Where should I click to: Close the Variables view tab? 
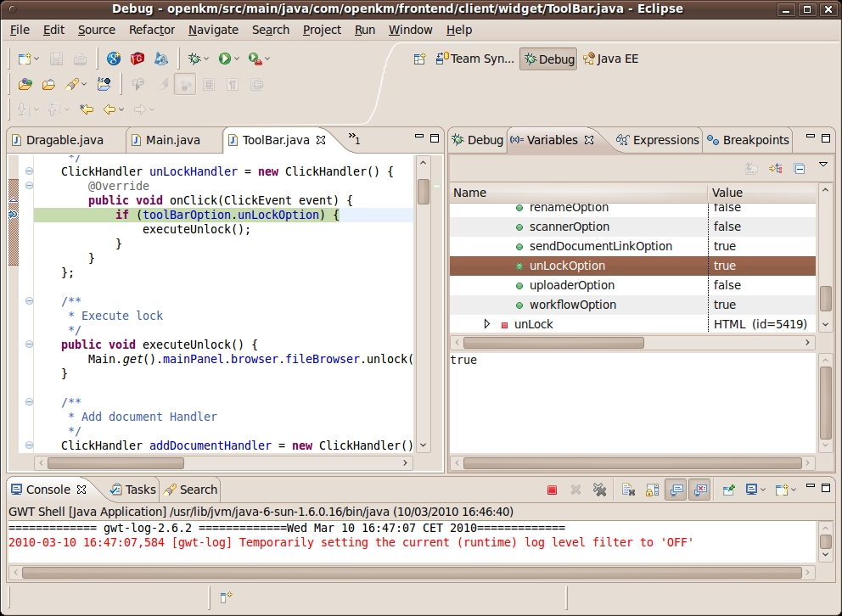pos(589,140)
